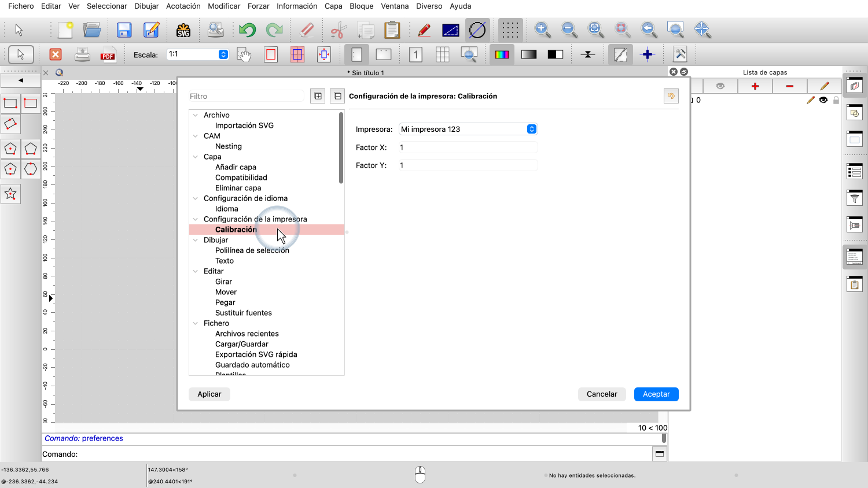
Task: Click the SVG import icon in toolbar
Action: [x=183, y=30]
